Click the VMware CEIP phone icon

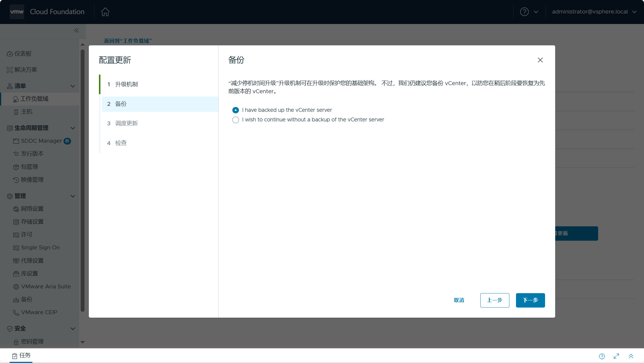coord(16,313)
